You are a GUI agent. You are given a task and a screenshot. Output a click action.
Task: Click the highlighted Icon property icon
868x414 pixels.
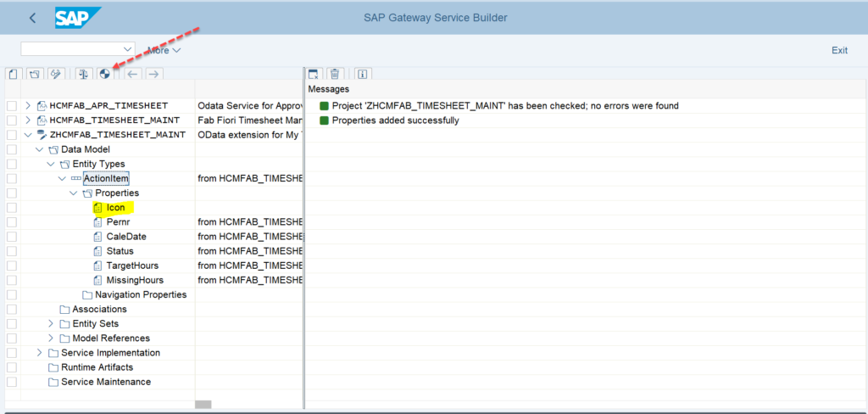(x=97, y=208)
